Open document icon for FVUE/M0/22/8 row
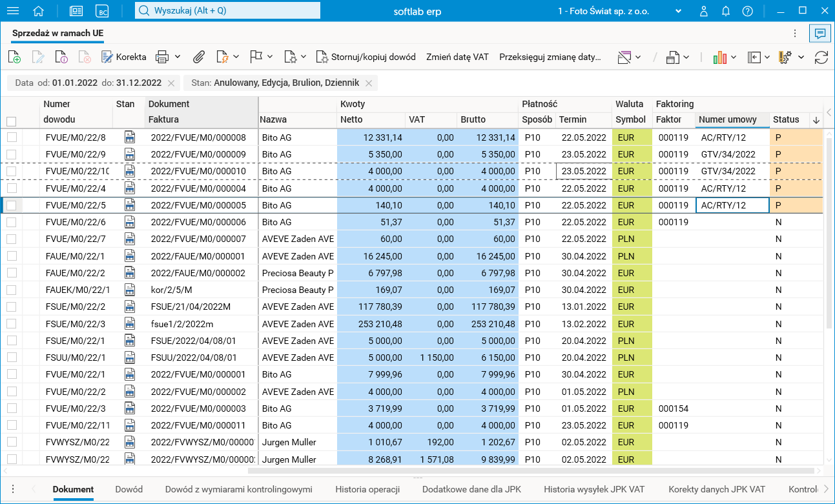This screenshot has height=504, width=835. [130, 137]
